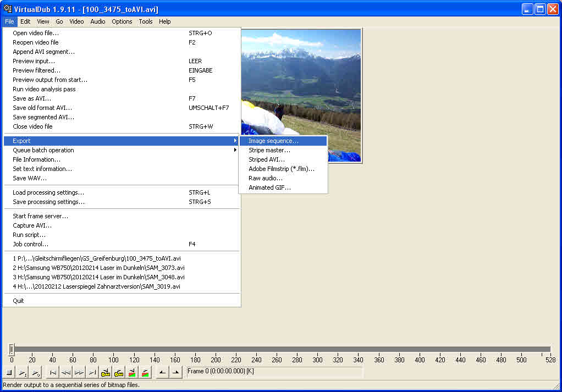Viewport: 562px width, 392px height.
Task: Select Raw audio... export option
Action: click(x=283, y=178)
